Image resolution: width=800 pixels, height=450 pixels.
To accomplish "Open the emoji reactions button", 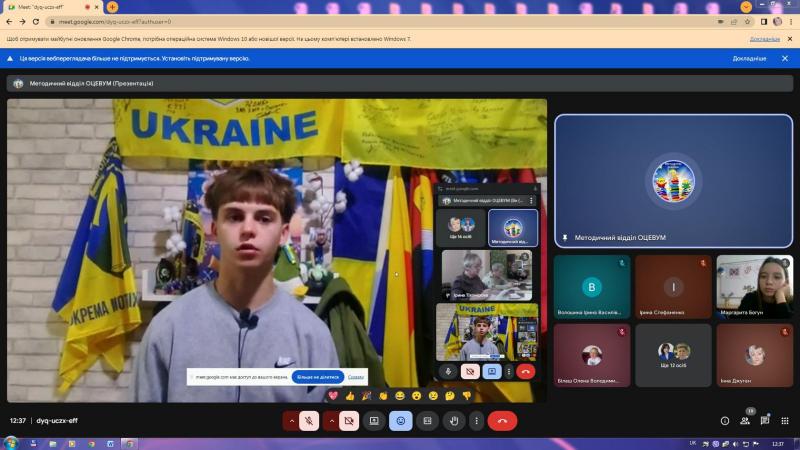I will pos(401,421).
